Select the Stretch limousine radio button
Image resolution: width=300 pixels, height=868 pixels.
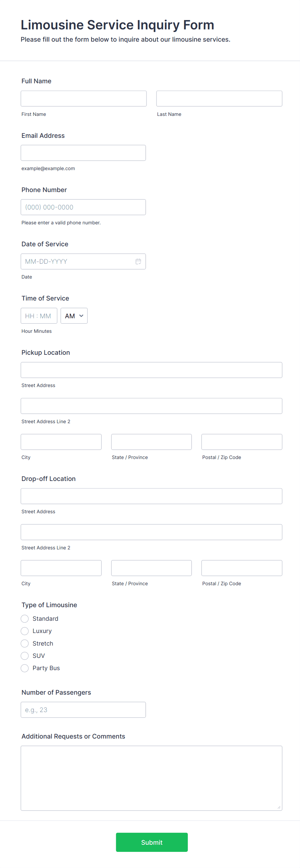pyautogui.click(x=25, y=644)
